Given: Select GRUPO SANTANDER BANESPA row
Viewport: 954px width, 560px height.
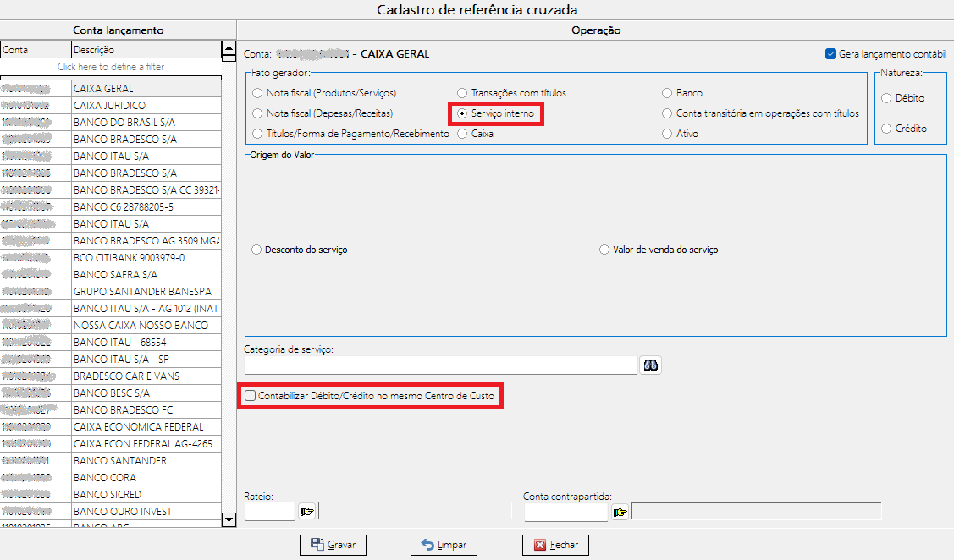Looking at the screenshot, I should tap(111, 292).
